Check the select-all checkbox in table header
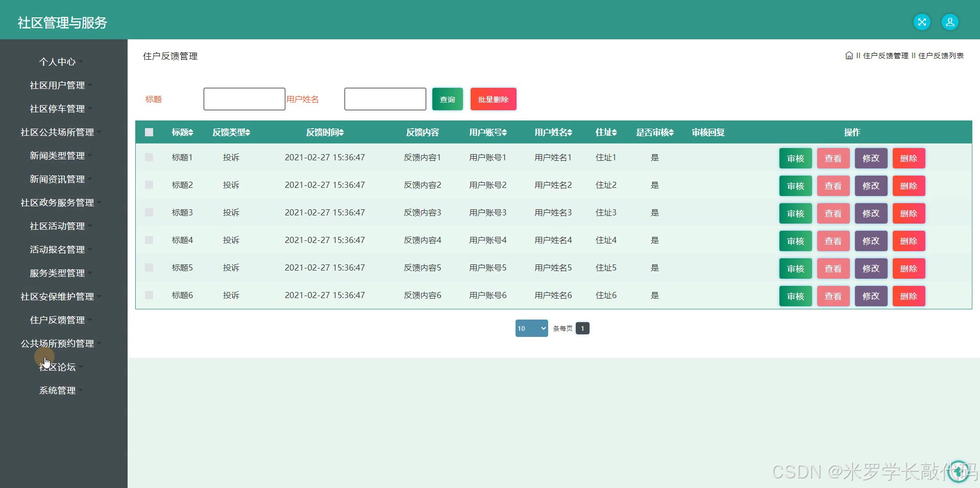980x488 pixels. point(149,132)
